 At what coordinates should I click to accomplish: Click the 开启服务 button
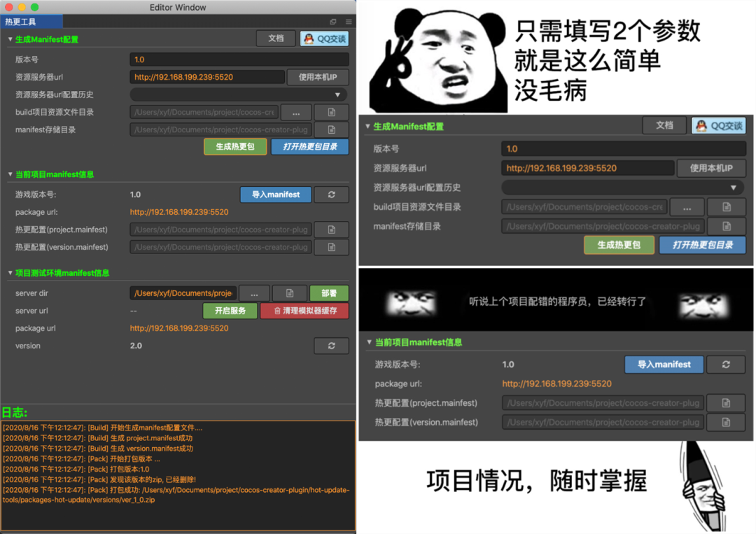coord(230,311)
